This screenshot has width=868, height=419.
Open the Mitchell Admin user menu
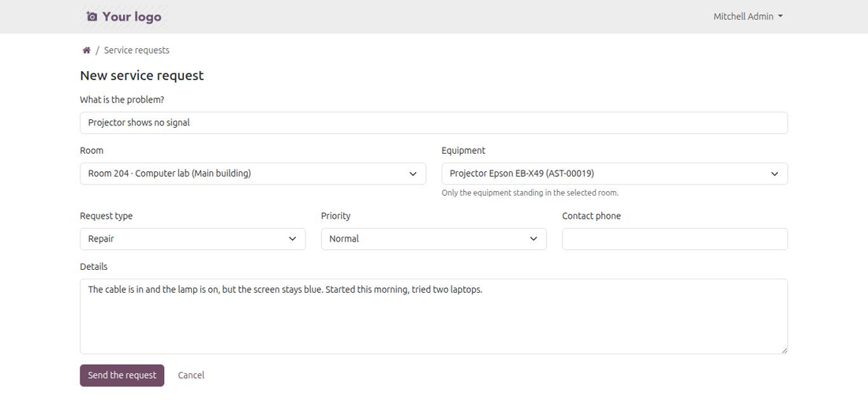point(748,17)
